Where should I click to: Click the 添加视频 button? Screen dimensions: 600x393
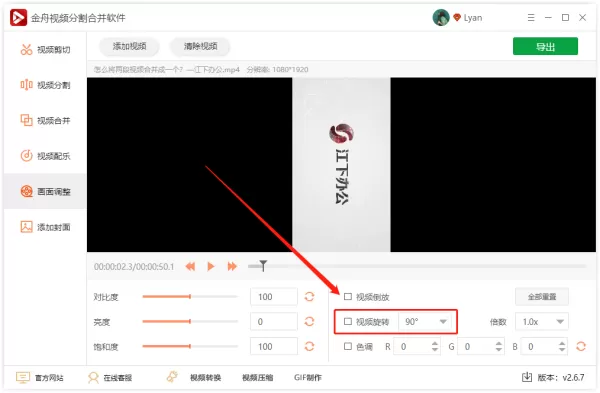pos(129,46)
